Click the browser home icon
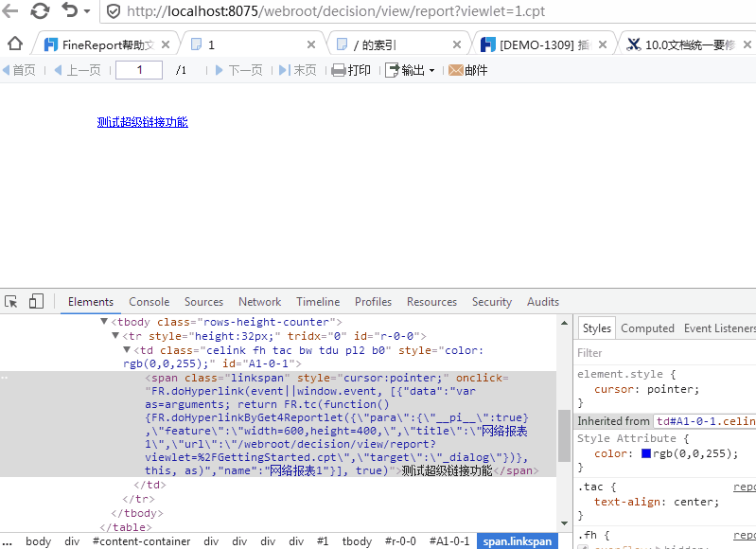756x549 pixels. tap(14, 44)
